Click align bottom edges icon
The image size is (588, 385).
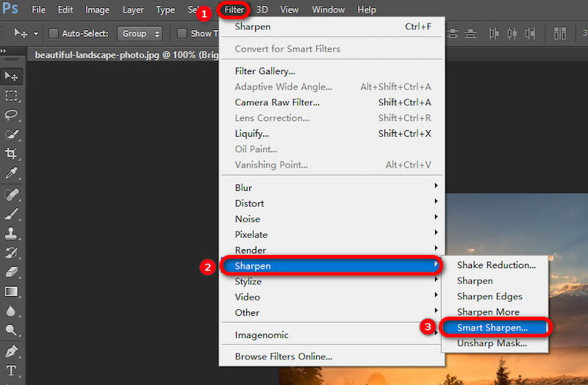tap(470, 33)
